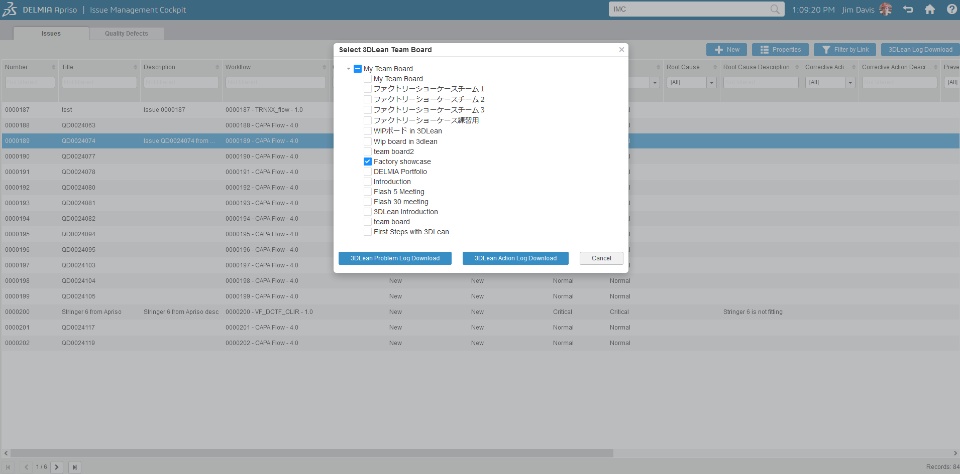Open the Help question mark icon
The height and width of the screenshot is (474, 960).
coord(951,10)
